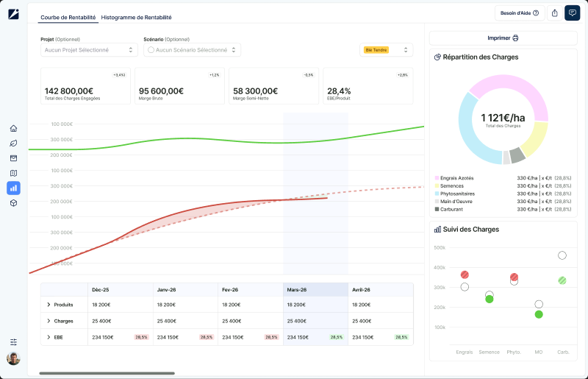Click the Semences yellow legend swatch
Image resolution: width=588 pixels, height=379 pixels.
pyautogui.click(x=437, y=186)
